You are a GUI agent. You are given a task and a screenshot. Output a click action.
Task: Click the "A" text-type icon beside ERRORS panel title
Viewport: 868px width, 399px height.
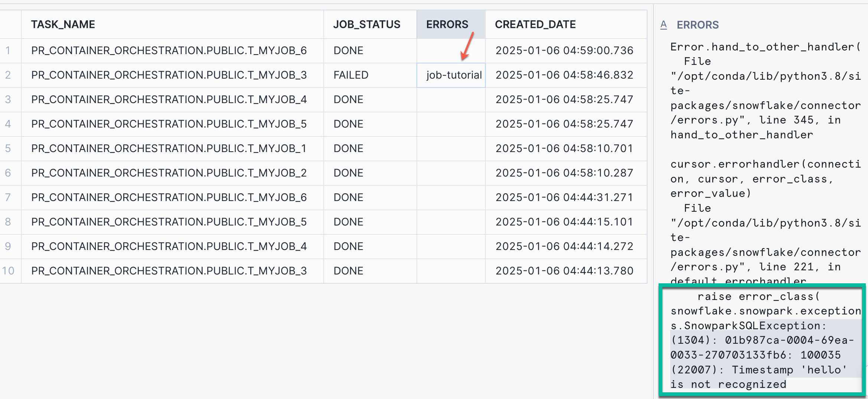click(664, 25)
